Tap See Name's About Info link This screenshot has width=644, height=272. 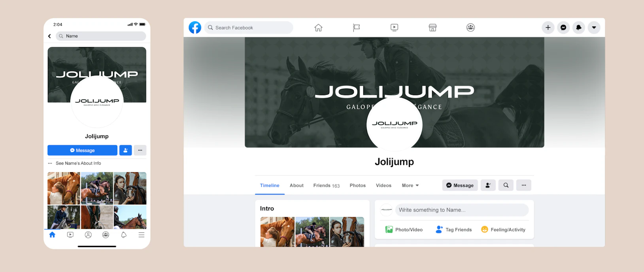pyautogui.click(x=78, y=163)
